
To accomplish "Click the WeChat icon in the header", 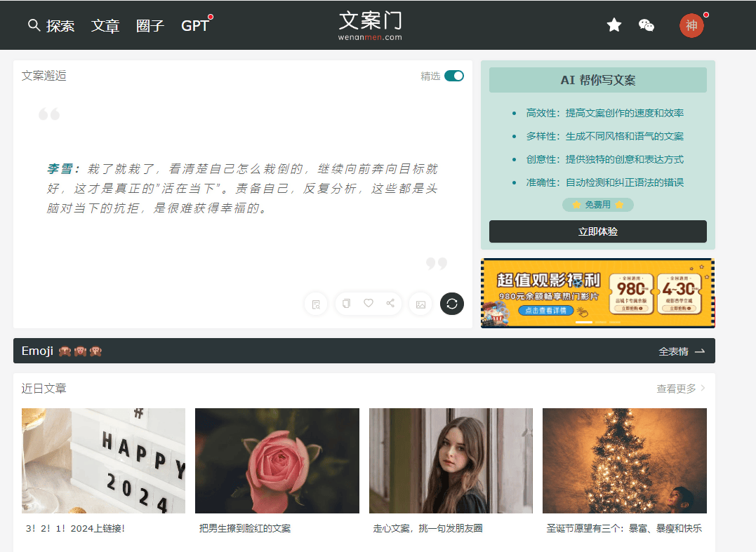I will (646, 25).
